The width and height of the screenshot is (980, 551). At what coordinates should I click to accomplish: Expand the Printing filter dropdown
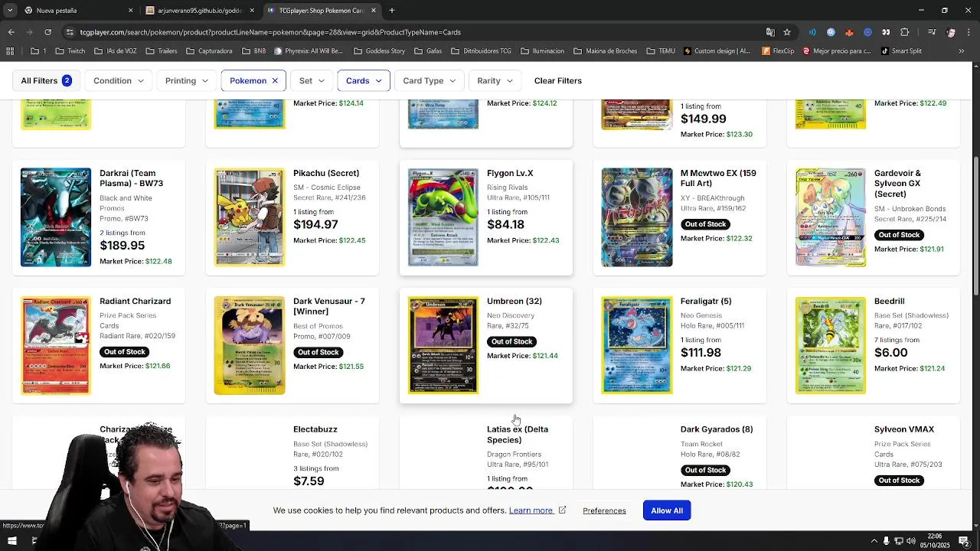tap(187, 80)
